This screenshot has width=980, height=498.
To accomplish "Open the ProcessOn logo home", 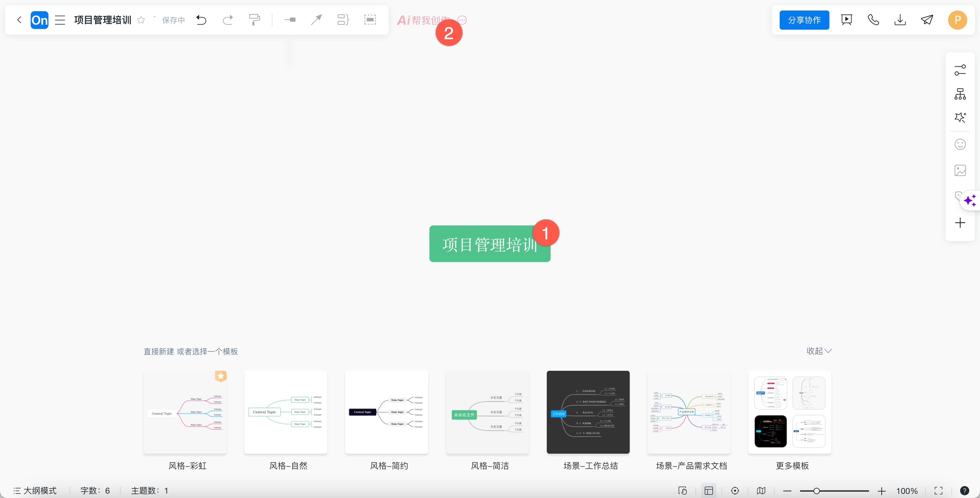I will click(x=39, y=20).
